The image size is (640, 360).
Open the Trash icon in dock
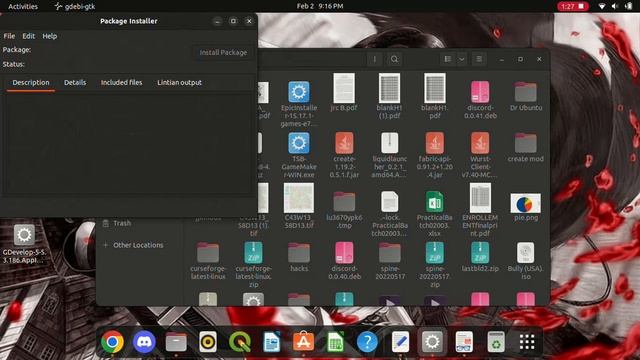coord(496,342)
